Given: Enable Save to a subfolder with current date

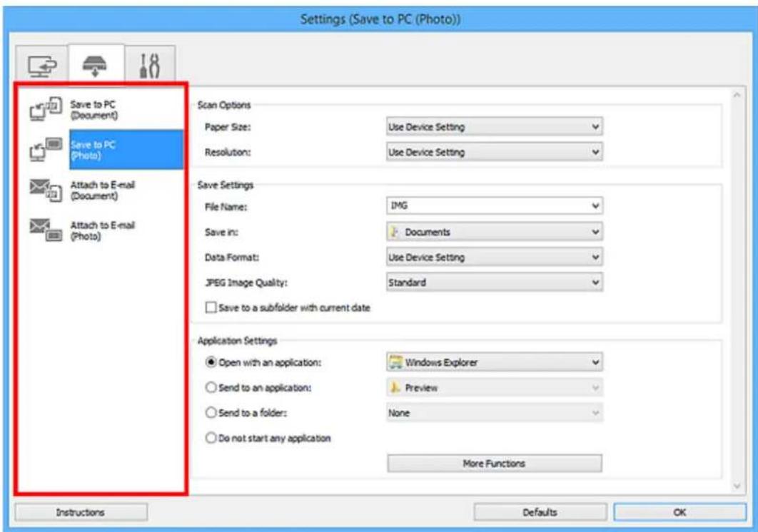Looking at the screenshot, I should click(x=211, y=308).
